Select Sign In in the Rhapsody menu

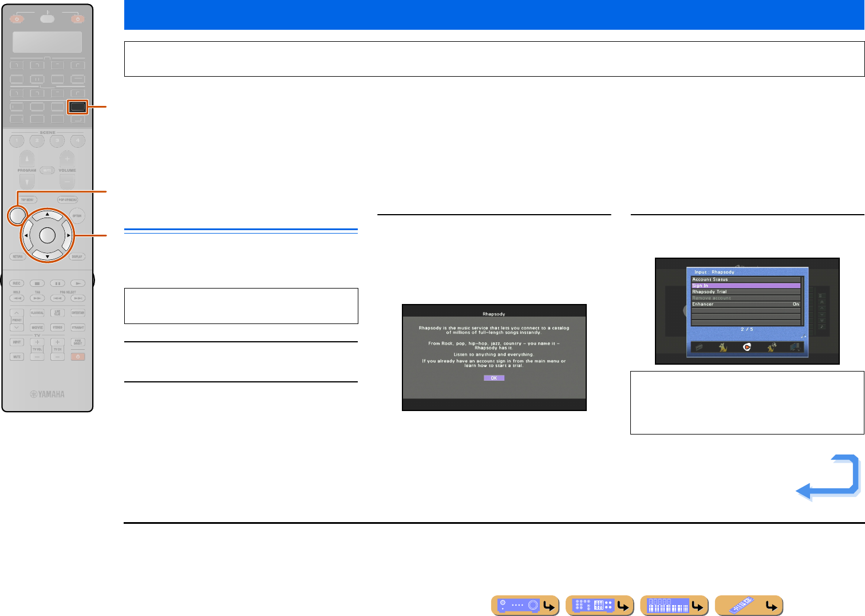746,286
